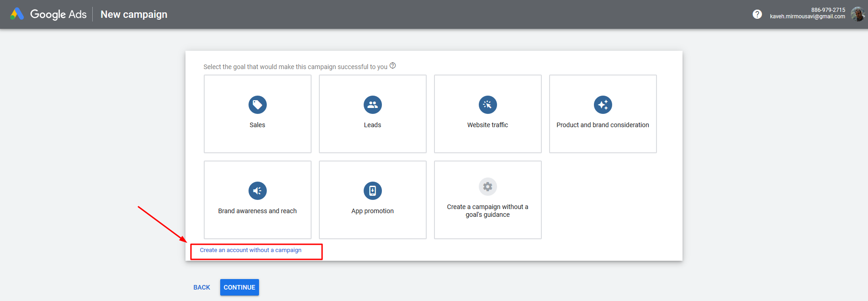The width and height of the screenshot is (868, 301).
Task: Open the help question mark icon
Action: pos(757,14)
